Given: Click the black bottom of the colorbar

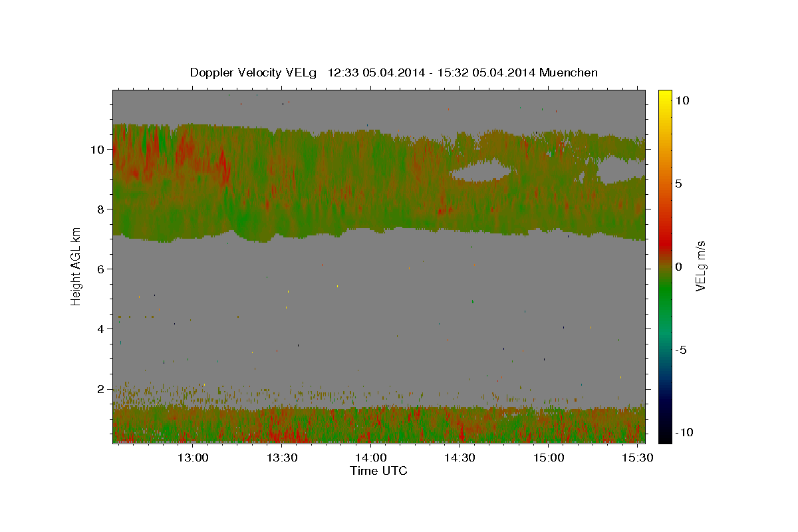Looking at the screenshot, I should (665, 436).
